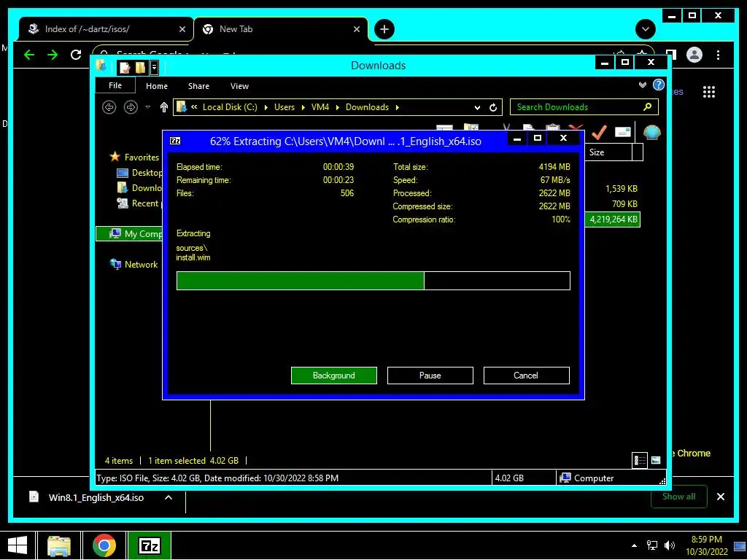Image resolution: width=747 pixels, height=560 pixels.
Task: Open Google apps grid
Action: pyautogui.click(x=709, y=91)
